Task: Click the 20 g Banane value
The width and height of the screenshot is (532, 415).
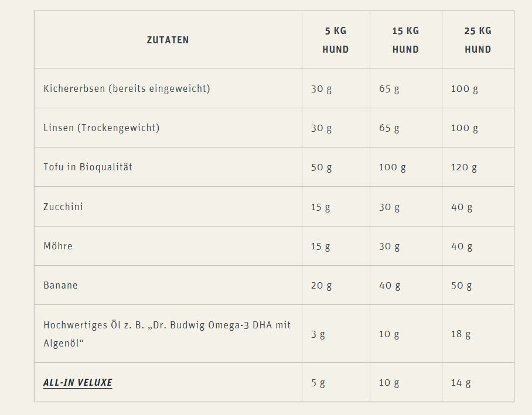Action: point(321,286)
